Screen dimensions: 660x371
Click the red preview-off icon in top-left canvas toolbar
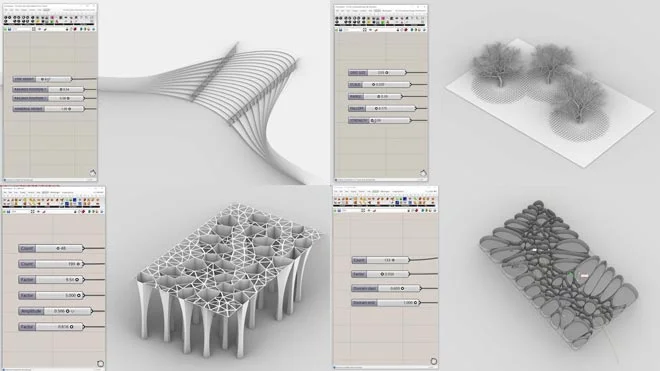tap(75, 29)
